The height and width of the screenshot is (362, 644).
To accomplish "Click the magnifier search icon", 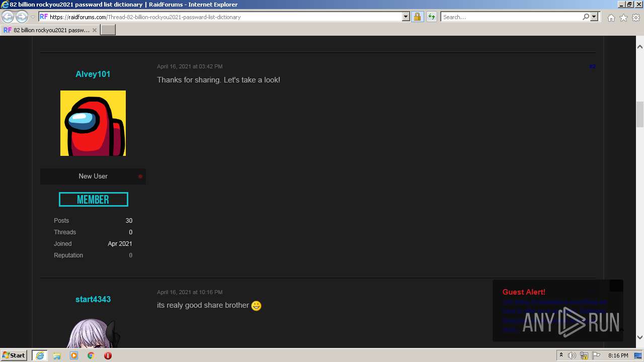I will pos(586,17).
